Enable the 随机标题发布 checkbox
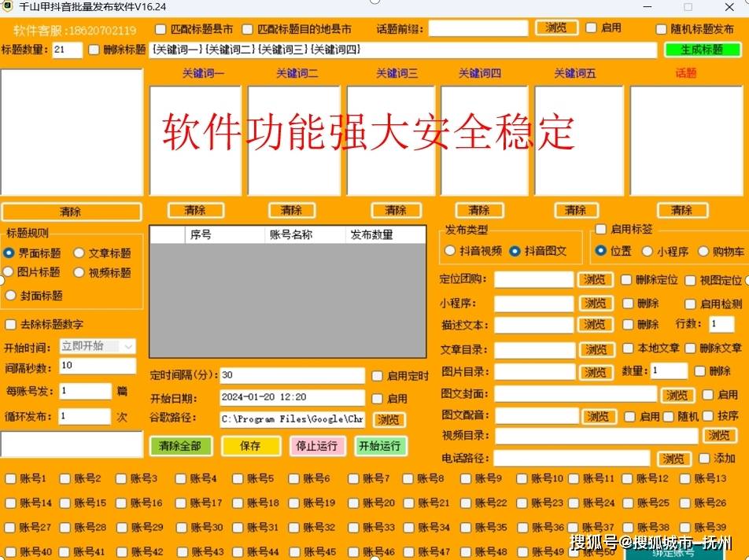This screenshot has height=560, width=749. point(661,30)
